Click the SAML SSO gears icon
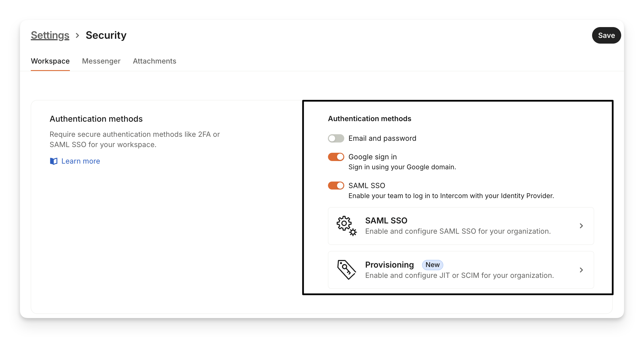This screenshot has width=644, height=338. (x=346, y=226)
